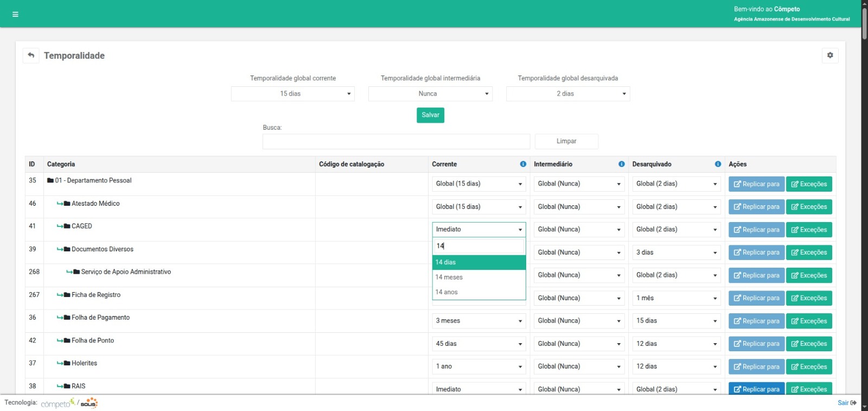Open Temporalidade global desarquivada dropdown
The width and height of the screenshot is (868, 411).
coord(567,94)
